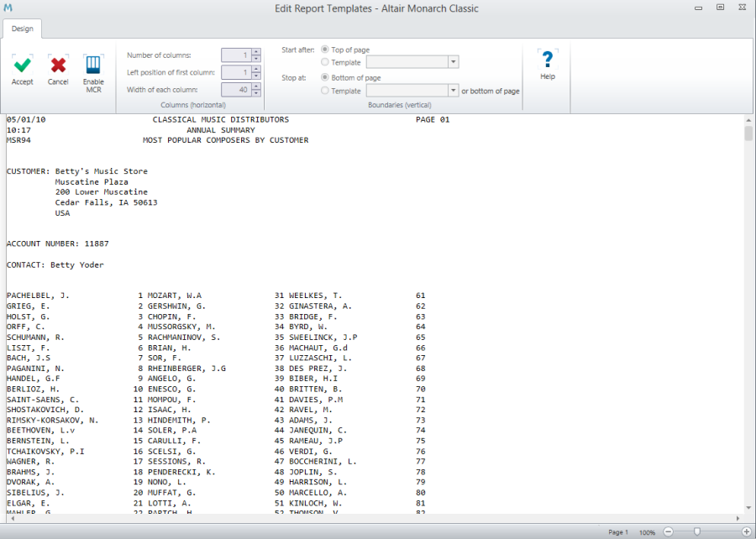
Task: Click the Enable MCR columns icon
Action: pyautogui.click(x=93, y=65)
